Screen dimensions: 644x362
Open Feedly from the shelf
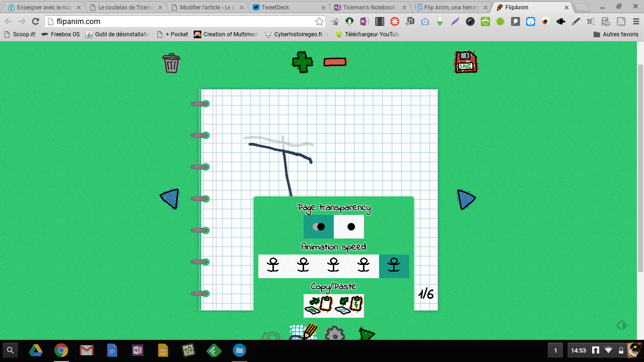coord(214,350)
